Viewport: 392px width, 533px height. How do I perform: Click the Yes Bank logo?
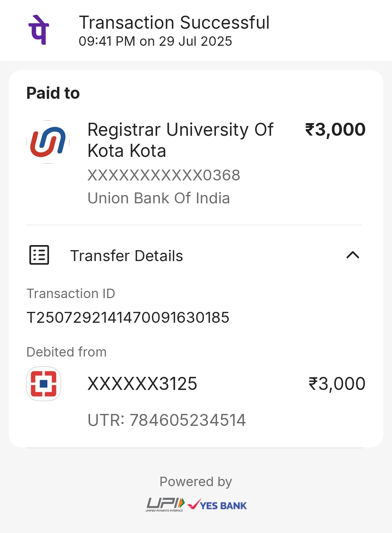point(218,505)
